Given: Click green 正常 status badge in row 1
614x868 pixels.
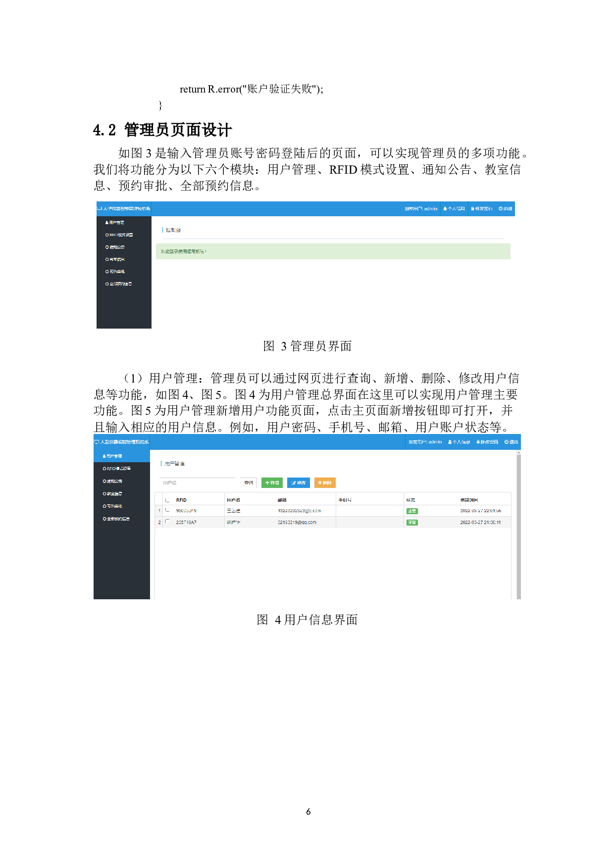Looking at the screenshot, I should click(412, 511).
